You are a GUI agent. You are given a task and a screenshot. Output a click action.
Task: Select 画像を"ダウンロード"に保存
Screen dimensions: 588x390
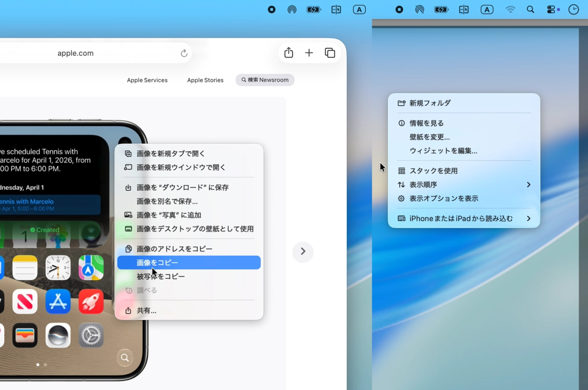[x=189, y=188]
